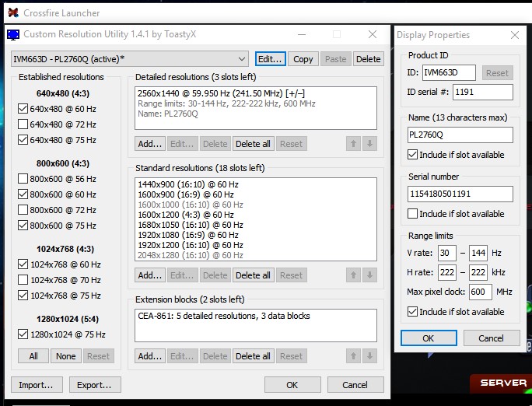Enable 800x600 @ 72 Hz resolution

tap(23, 210)
